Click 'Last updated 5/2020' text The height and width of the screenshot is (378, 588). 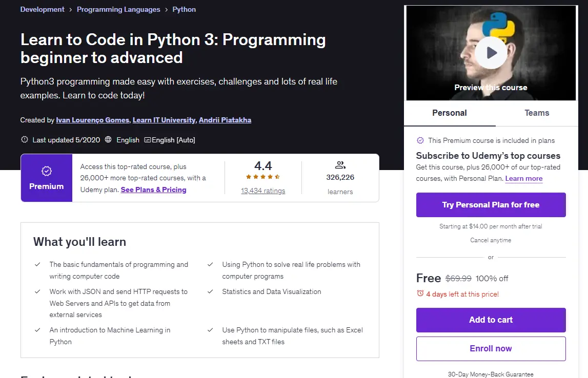[x=66, y=140]
